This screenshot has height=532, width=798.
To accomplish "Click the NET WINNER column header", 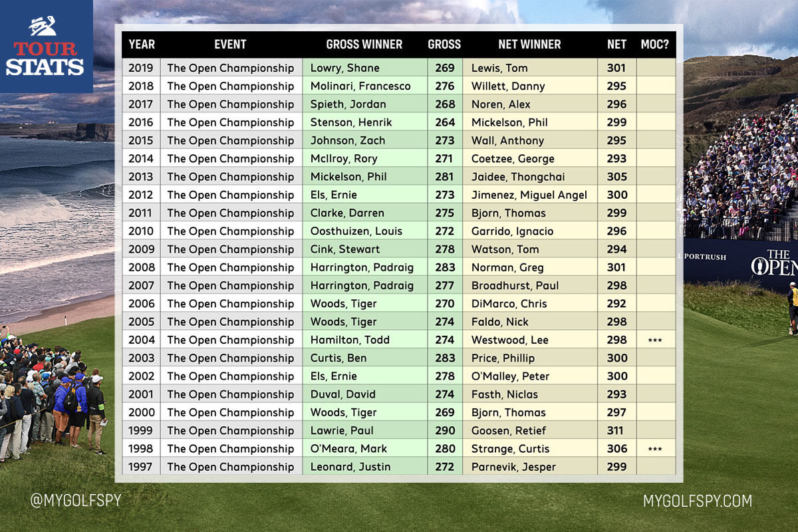I will point(531,45).
